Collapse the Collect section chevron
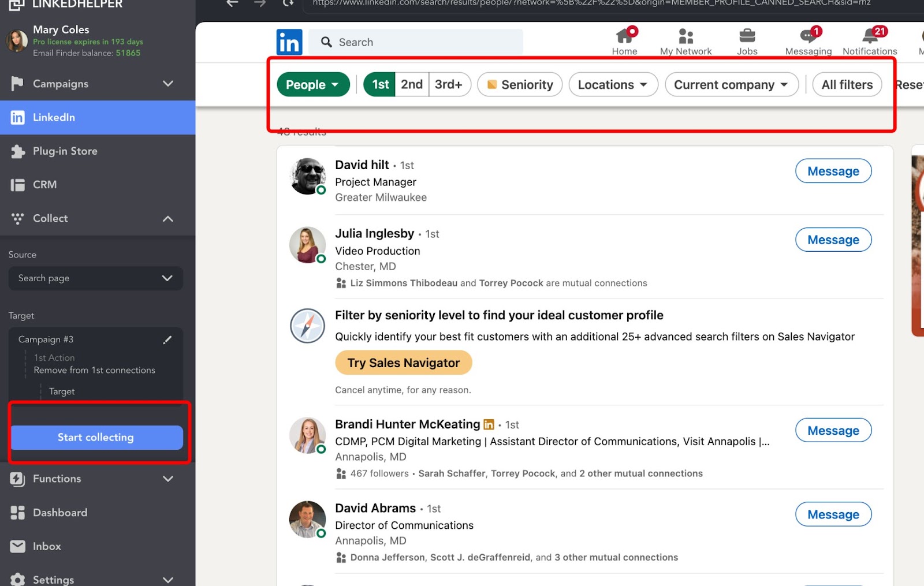Screen dimensions: 924x586 (167, 218)
